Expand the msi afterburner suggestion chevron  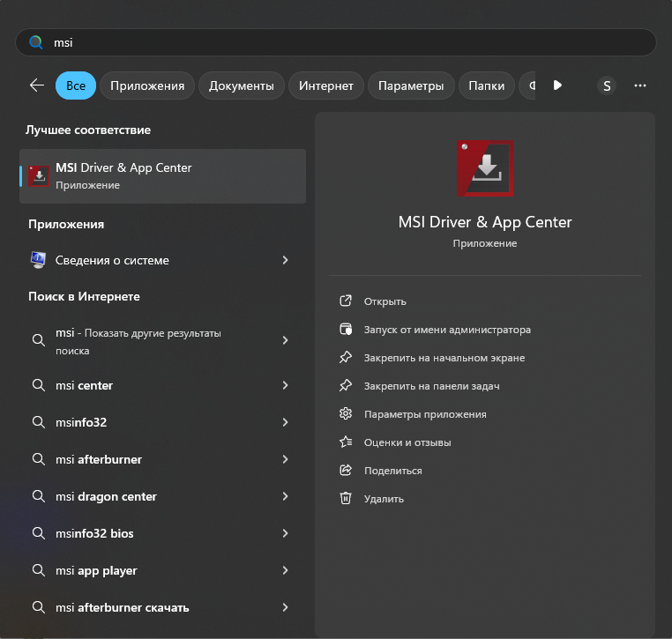[x=285, y=460]
